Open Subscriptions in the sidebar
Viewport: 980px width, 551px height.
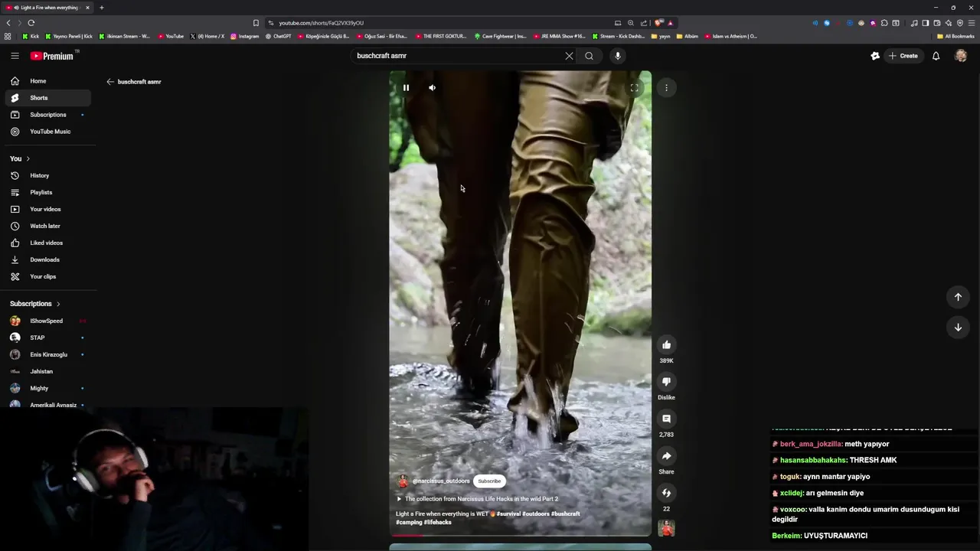(47, 115)
